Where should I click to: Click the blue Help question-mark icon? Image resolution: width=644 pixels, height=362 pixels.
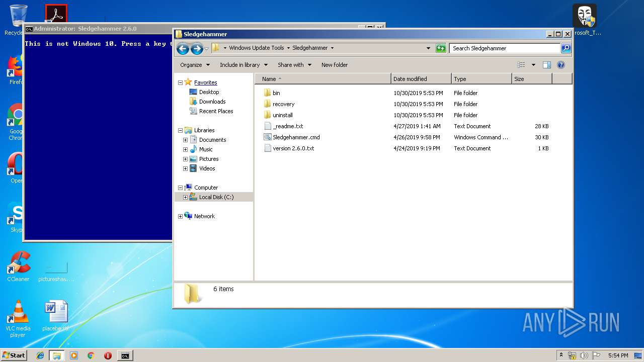tap(561, 65)
